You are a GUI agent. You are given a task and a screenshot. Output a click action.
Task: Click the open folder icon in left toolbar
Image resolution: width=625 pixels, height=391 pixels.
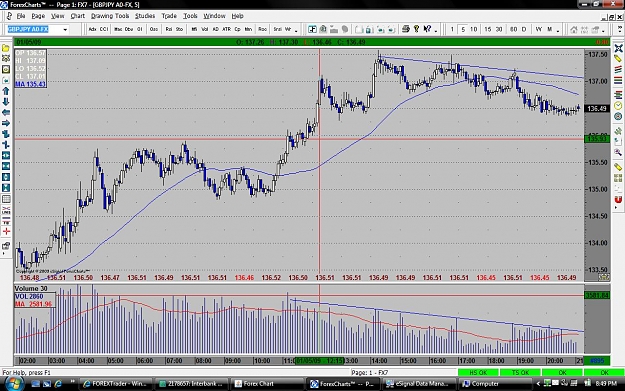(6, 48)
